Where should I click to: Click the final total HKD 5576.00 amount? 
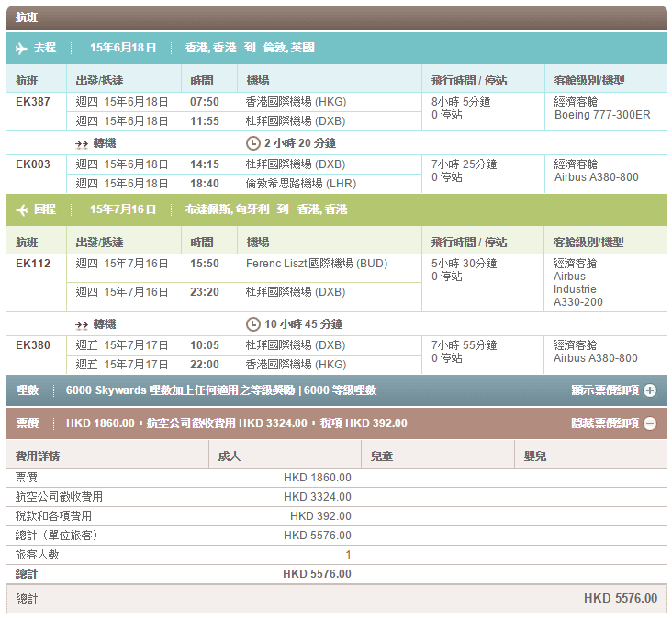click(x=620, y=598)
